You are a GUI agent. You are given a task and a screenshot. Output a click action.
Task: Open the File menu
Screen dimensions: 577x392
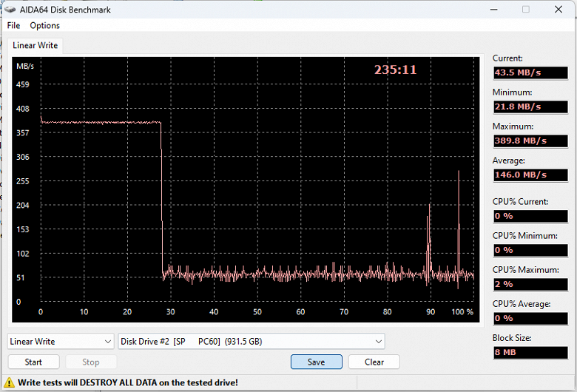pos(13,25)
